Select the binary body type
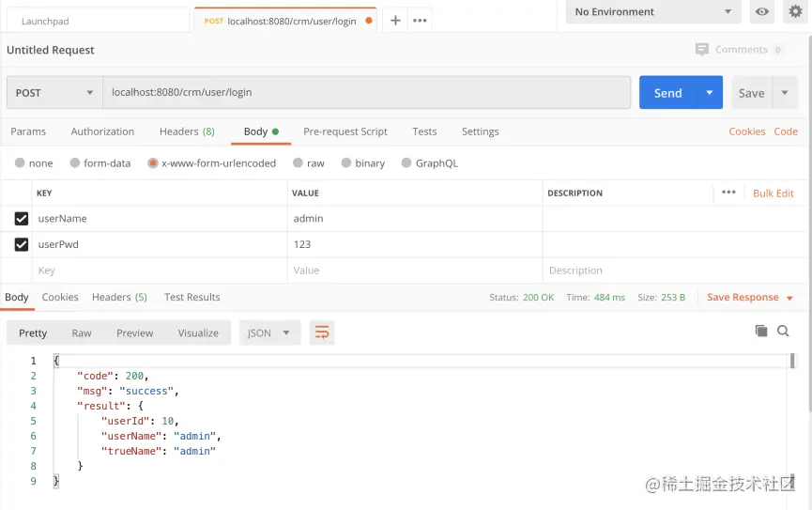Screen dimensions: 812x510 (x=346, y=162)
